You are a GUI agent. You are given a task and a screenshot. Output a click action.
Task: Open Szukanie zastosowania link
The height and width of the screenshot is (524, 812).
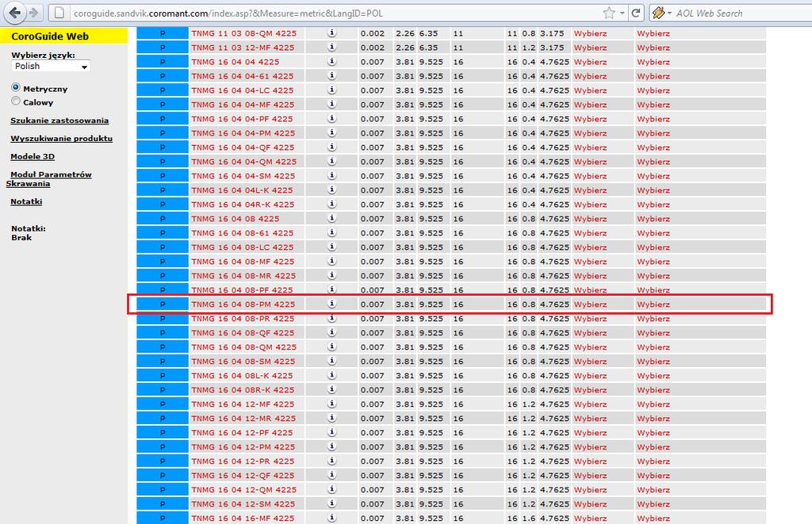[59, 120]
